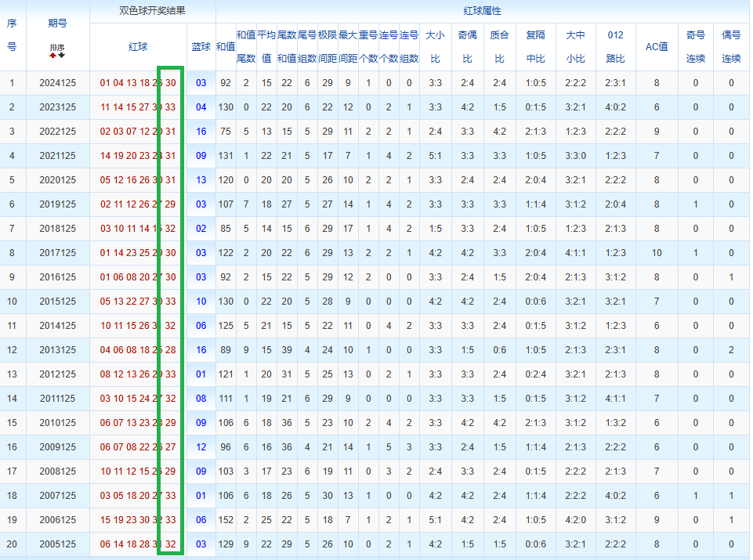Screen dimensions: 753x560
Task: Select period 2006125 cell
Action: 58,520
